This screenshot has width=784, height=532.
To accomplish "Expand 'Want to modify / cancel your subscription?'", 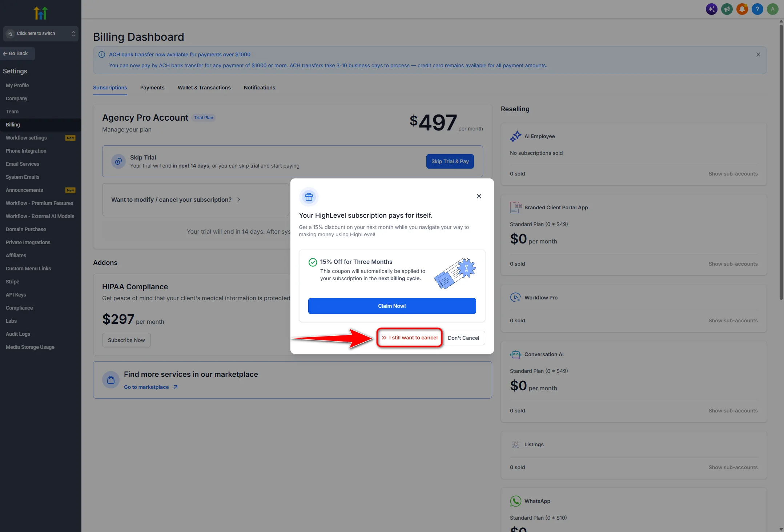I will click(195, 199).
